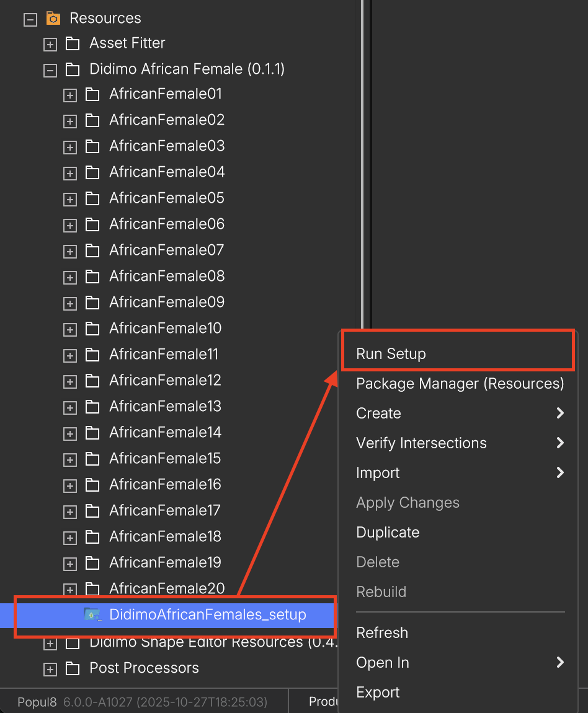Screen dimensions: 588x713
Task: Select the AfricanFemale16 label
Action: tap(165, 484)
